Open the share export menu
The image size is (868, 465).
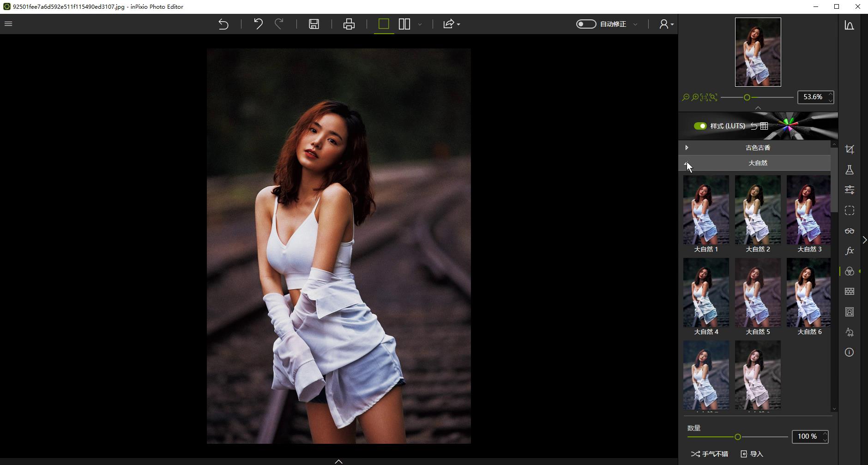point(451,24)
